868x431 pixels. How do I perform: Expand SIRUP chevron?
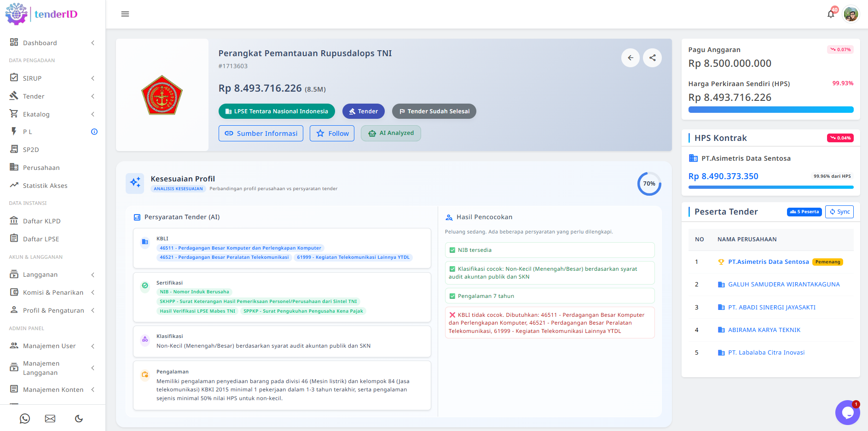point(93,78)
